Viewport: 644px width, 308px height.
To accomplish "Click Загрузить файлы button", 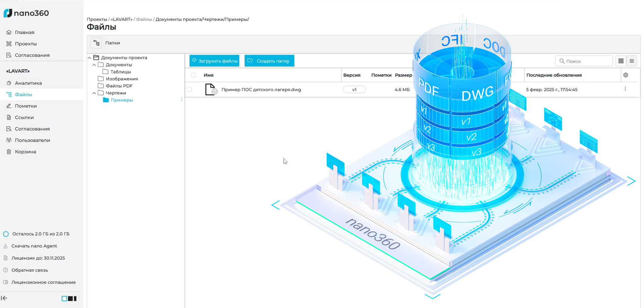I will tap(214, 61).
